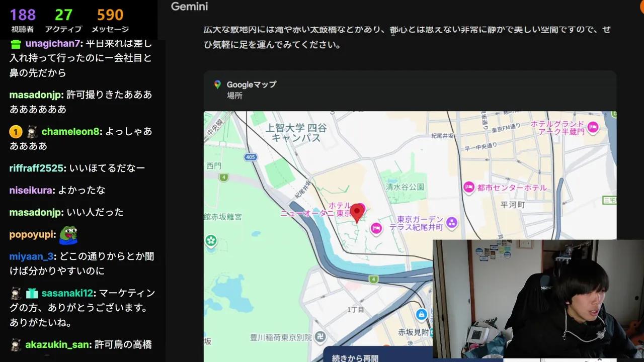The height and width of the screenshot is (362, 644).
Task: Open unagichan7's username in chat
Action: [x=53, y=44]
